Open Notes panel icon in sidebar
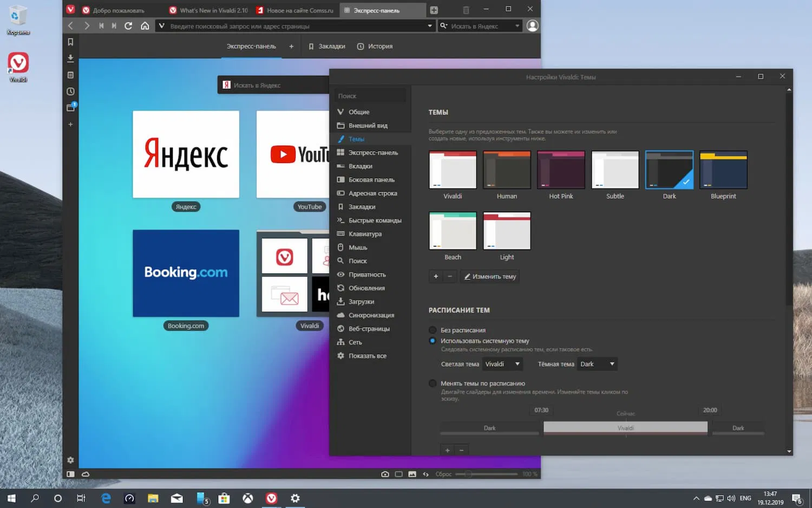The height and width of the screenshot is (508, 812). tap(70, 75)
